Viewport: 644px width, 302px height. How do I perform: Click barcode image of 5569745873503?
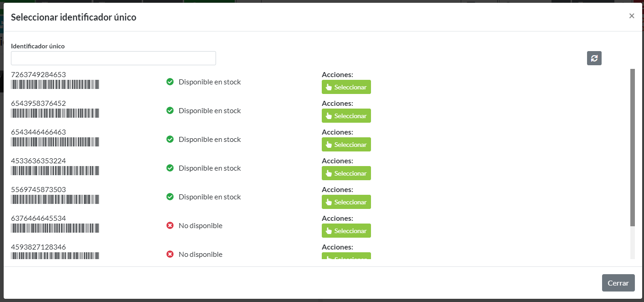coord(55,199)
